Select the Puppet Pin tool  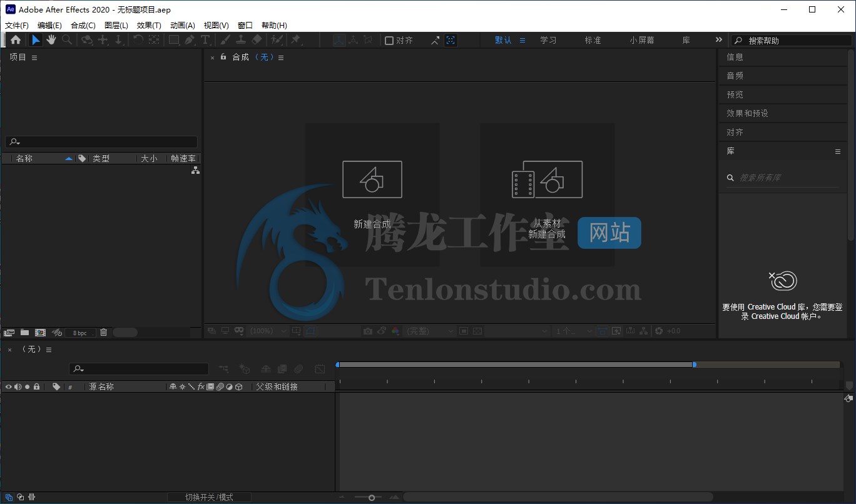pyautogui.click(x=295, y=40)
